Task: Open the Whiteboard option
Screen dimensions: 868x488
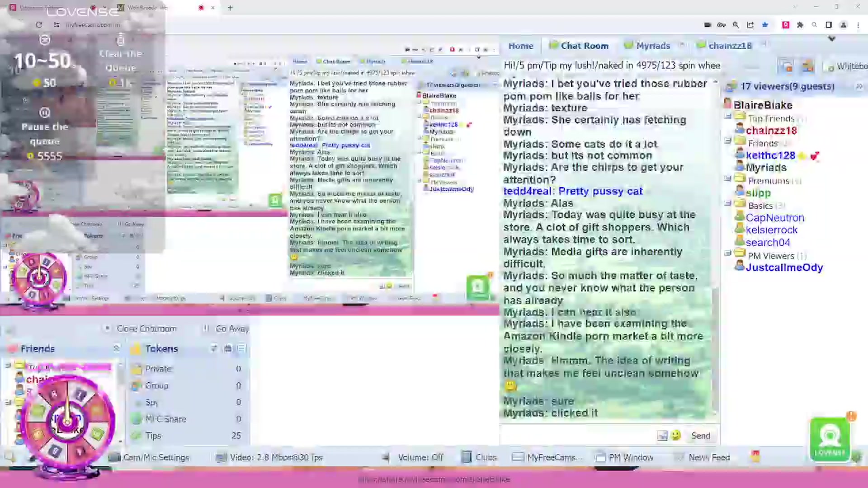Action: pyautogui.click(x=847, y=66)
